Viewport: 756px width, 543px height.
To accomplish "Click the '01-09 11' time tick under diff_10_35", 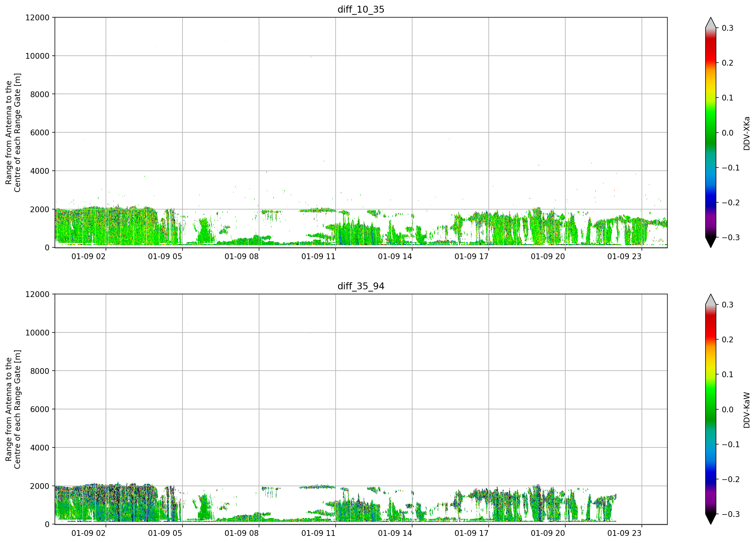I will (318, 256).
